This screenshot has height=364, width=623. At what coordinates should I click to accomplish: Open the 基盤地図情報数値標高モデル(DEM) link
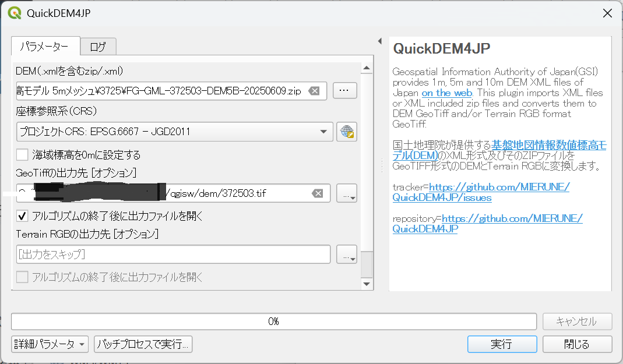499,150
